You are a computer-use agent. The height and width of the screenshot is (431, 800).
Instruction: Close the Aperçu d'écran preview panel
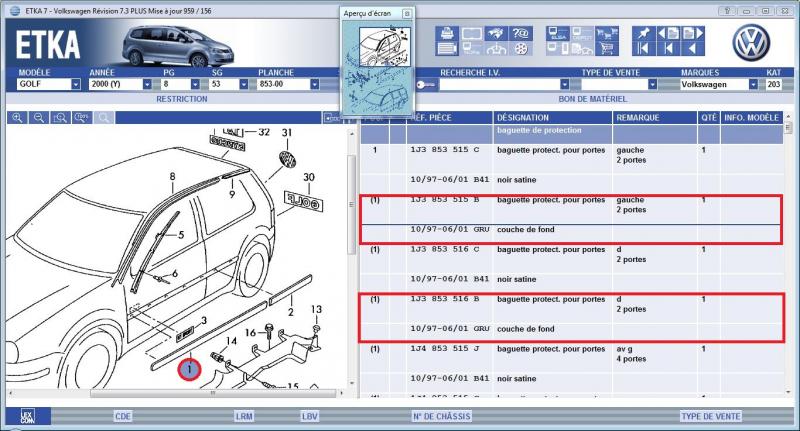(407, 14)
